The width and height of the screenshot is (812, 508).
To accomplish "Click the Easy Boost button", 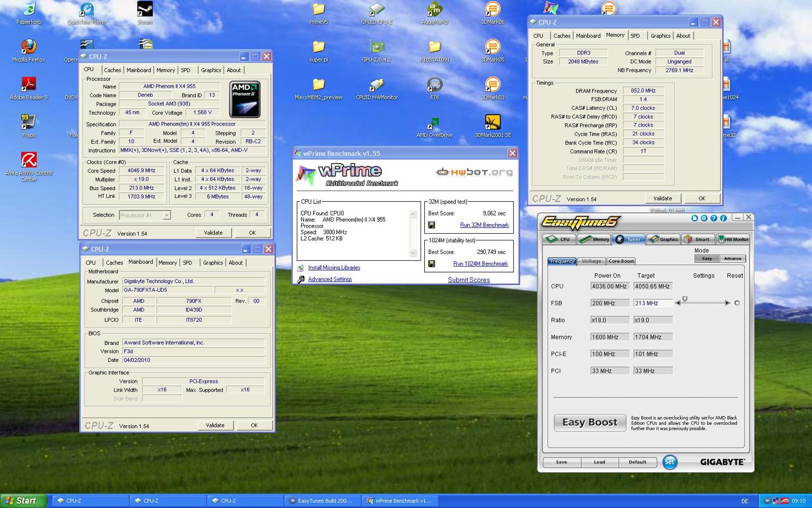I will coord(590,422).
